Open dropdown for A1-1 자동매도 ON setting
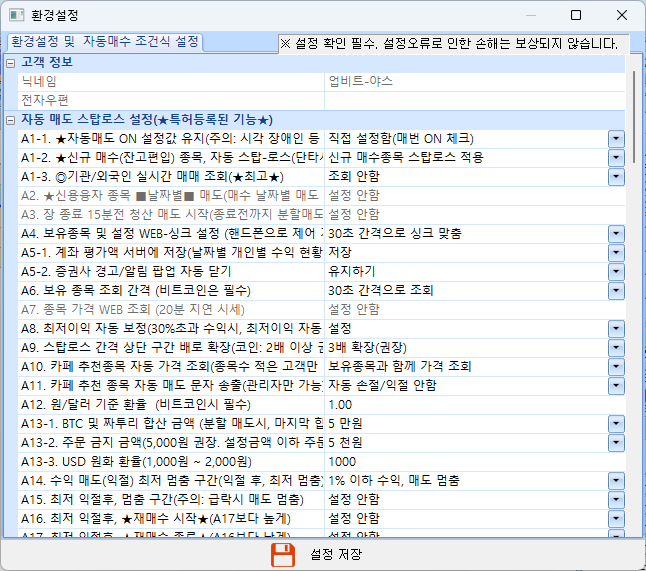Image resolution: width=646 pixels, height=571 pixels. pos(616,138)
